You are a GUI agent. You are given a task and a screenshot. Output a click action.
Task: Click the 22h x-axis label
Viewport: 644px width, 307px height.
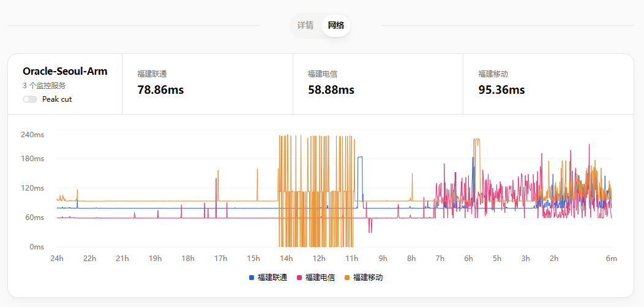[x=89, y=259]
